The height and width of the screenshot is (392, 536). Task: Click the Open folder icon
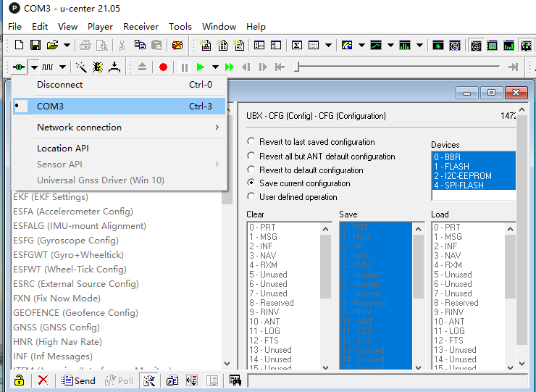click(52, 45)
